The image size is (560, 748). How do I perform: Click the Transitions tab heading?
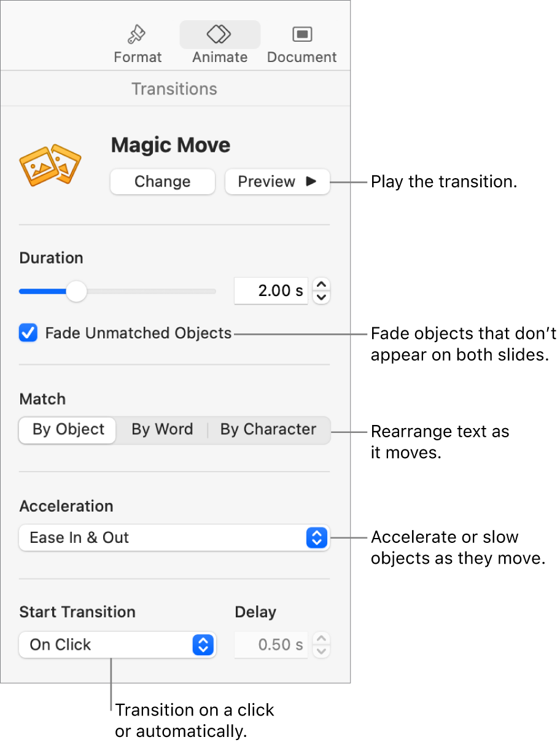point(174,89)
